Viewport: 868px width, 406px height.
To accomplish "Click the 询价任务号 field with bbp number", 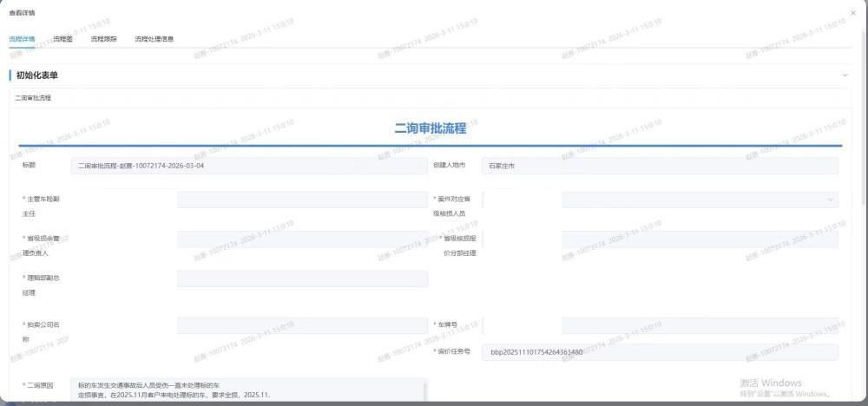I will (660, 352).
